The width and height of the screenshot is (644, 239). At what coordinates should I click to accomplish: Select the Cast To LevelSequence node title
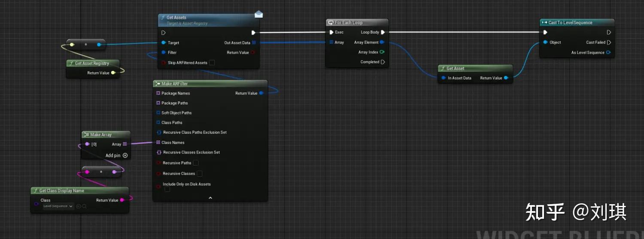click(570, 23)
